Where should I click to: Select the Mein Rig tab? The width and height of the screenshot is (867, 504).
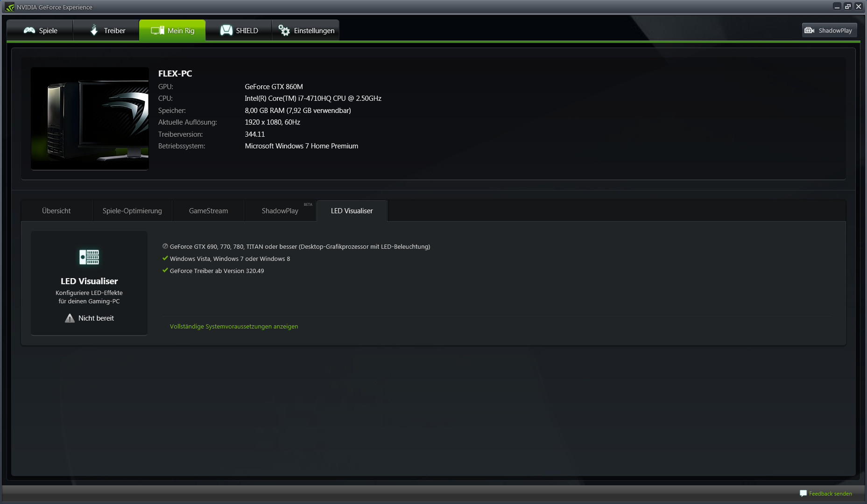[x=172, y=30]
